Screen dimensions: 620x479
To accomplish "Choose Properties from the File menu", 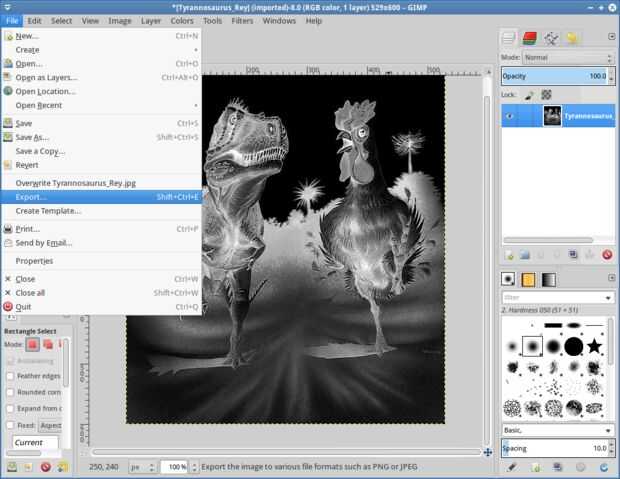I will tap(101, 261).
